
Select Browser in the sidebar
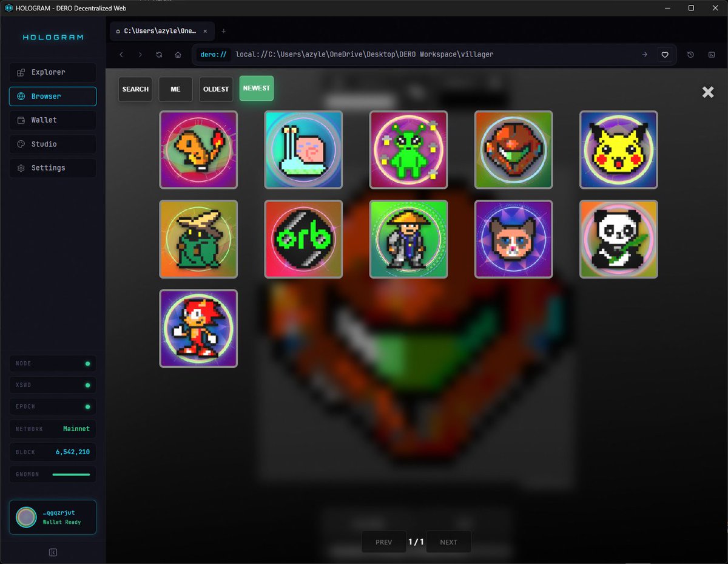(52, 96)
